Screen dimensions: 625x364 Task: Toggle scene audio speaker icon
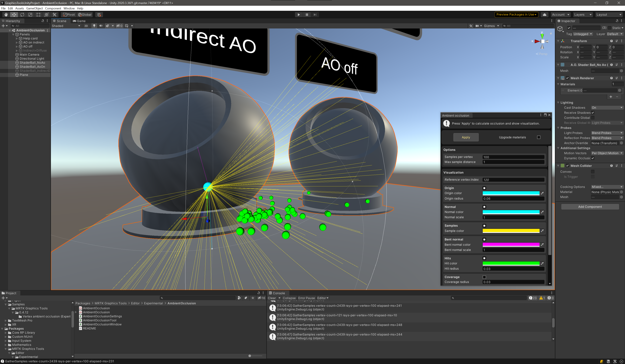point(101,26)
